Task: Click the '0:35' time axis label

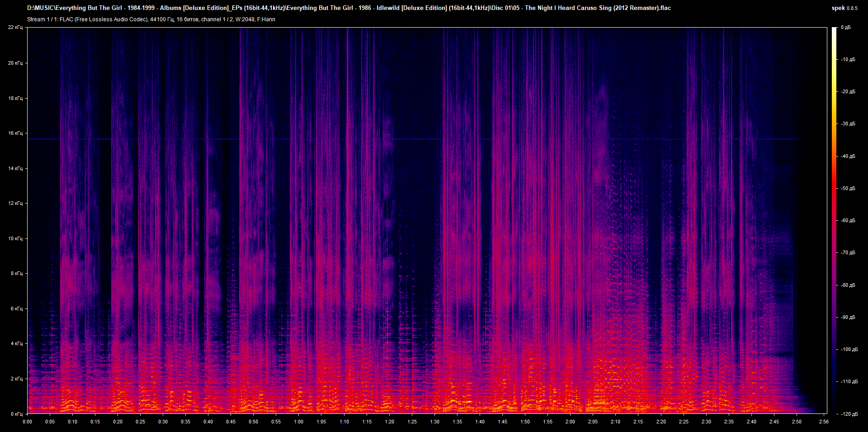Action: tap(185, 422)
